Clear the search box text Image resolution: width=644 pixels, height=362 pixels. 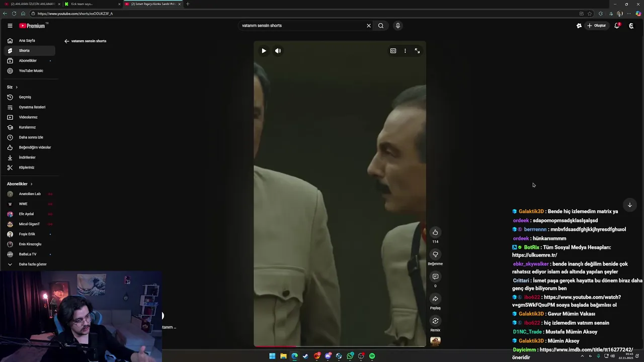point(368,26)
